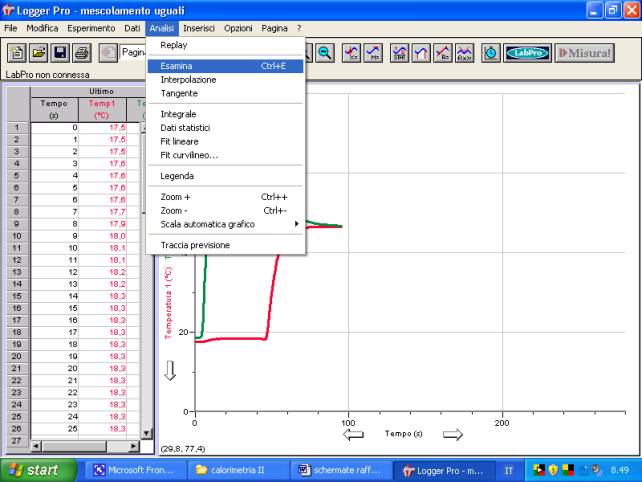
Task: Open the Esperimento menu
Action: [x=91, y=28]
